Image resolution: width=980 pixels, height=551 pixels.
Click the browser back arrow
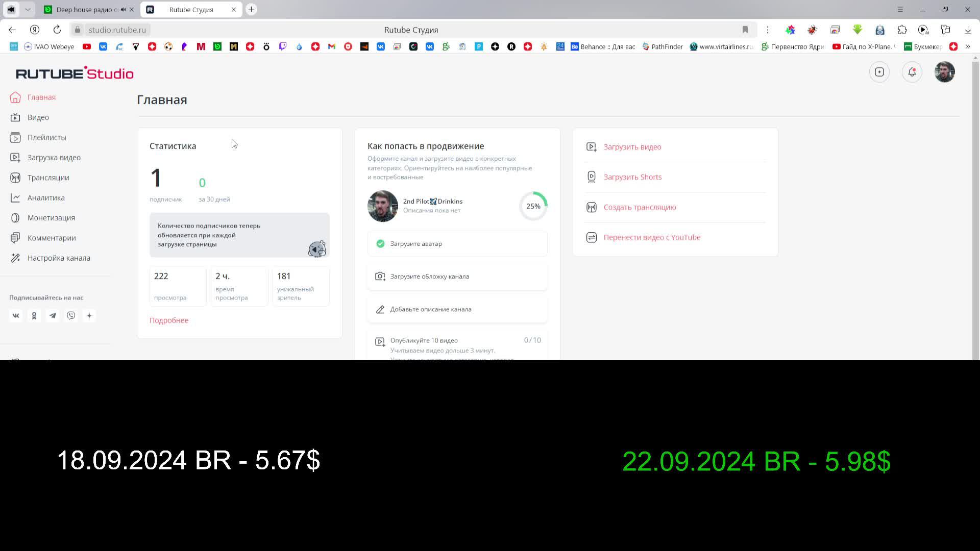[12, 30]
